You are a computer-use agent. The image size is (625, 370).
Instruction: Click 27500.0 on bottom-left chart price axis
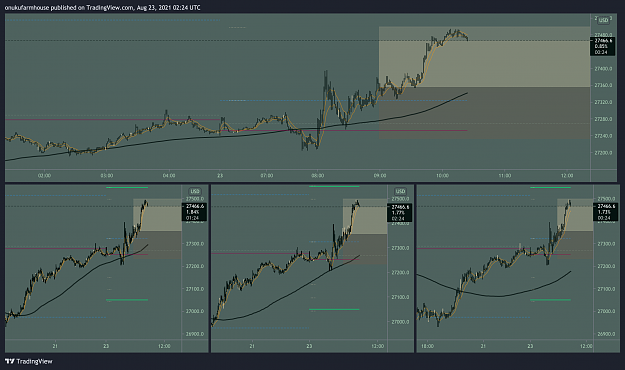click(195, 199)
